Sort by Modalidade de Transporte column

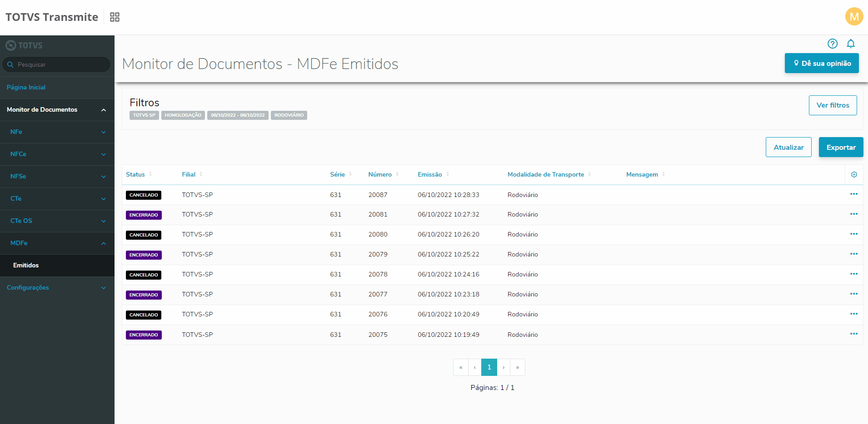[x=549, y=175]
